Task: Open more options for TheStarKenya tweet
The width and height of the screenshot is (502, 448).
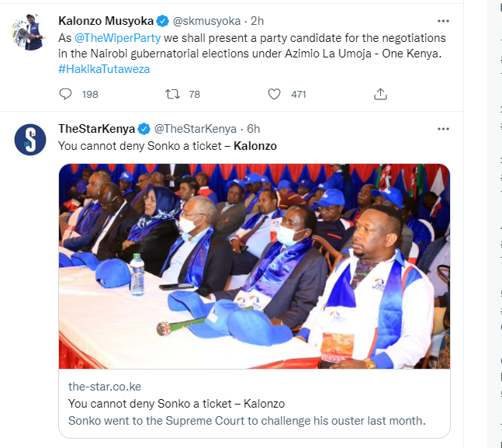Action: tap(443, 128)
